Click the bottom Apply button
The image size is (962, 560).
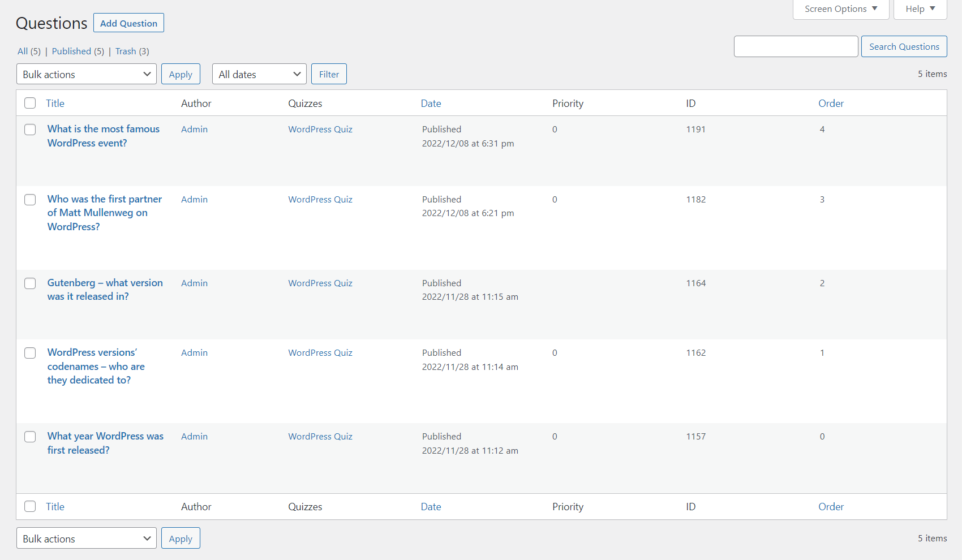(181, 539)
